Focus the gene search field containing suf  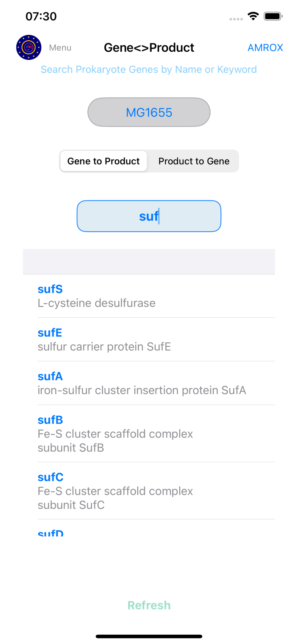[149, 216]
